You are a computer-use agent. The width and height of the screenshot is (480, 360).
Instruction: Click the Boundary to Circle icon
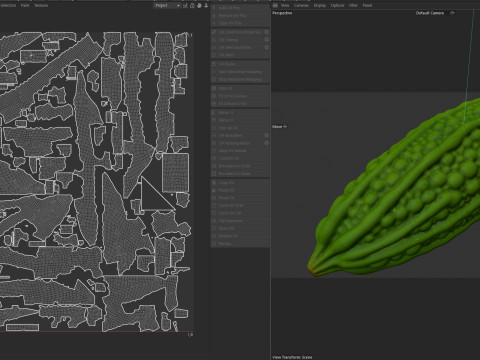pos(214,166)
